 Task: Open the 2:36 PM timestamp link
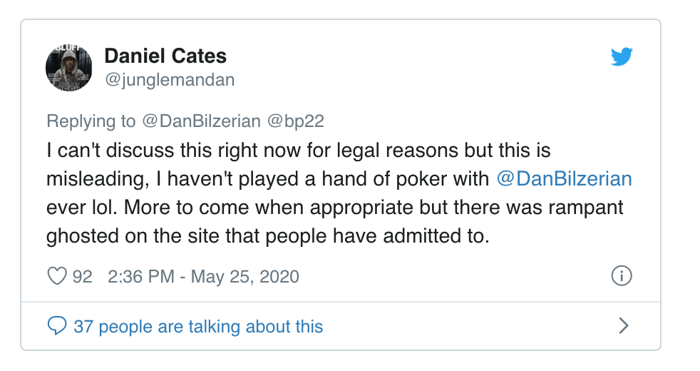(141, 276)
